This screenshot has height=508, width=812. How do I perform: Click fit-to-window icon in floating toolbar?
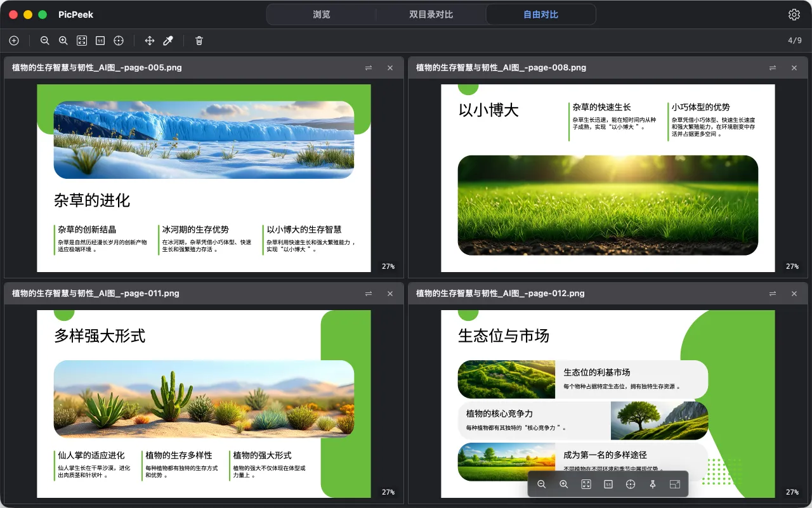coord(586,484)
